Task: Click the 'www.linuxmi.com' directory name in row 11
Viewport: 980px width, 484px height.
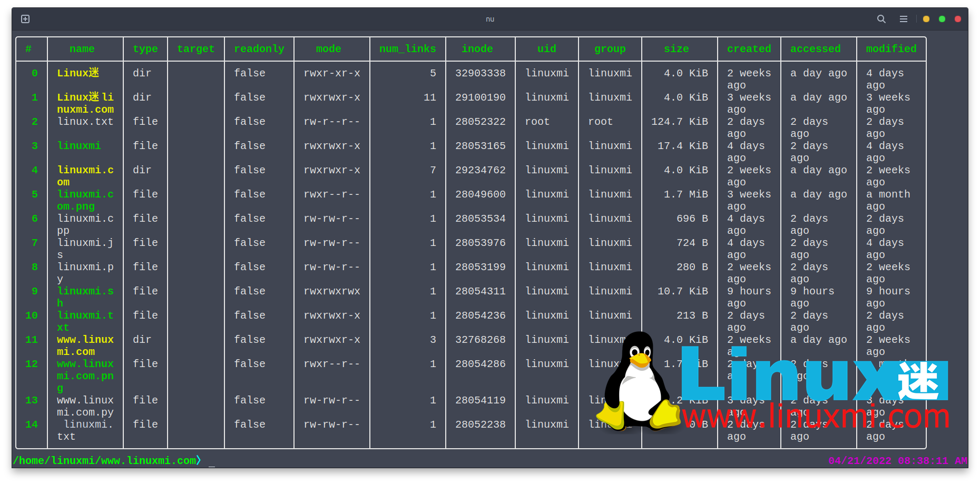Action: 85,345
